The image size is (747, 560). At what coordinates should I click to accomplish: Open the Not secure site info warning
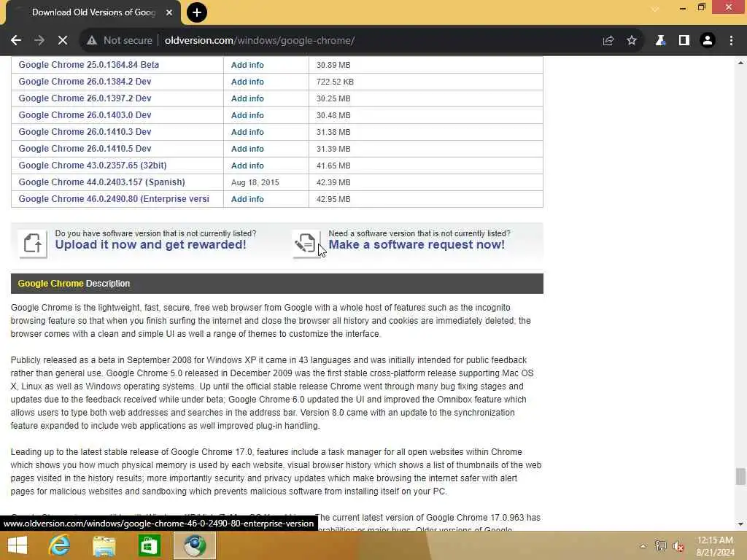coord(119,41)
